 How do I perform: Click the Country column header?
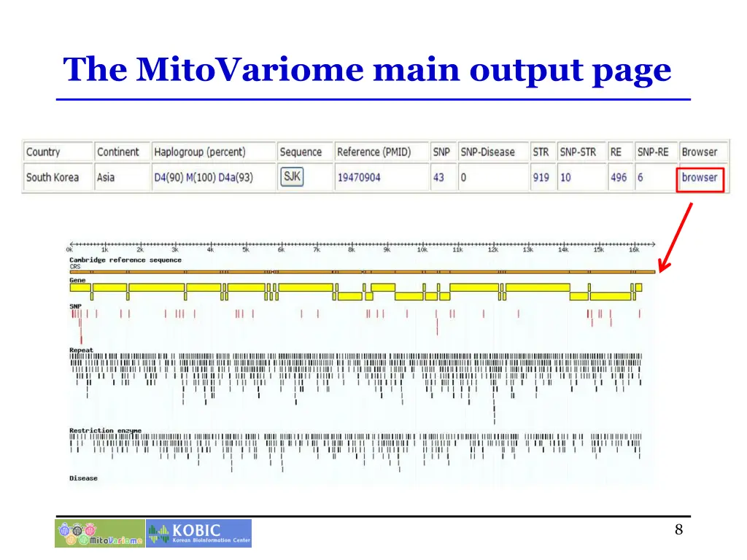(43, 152)
